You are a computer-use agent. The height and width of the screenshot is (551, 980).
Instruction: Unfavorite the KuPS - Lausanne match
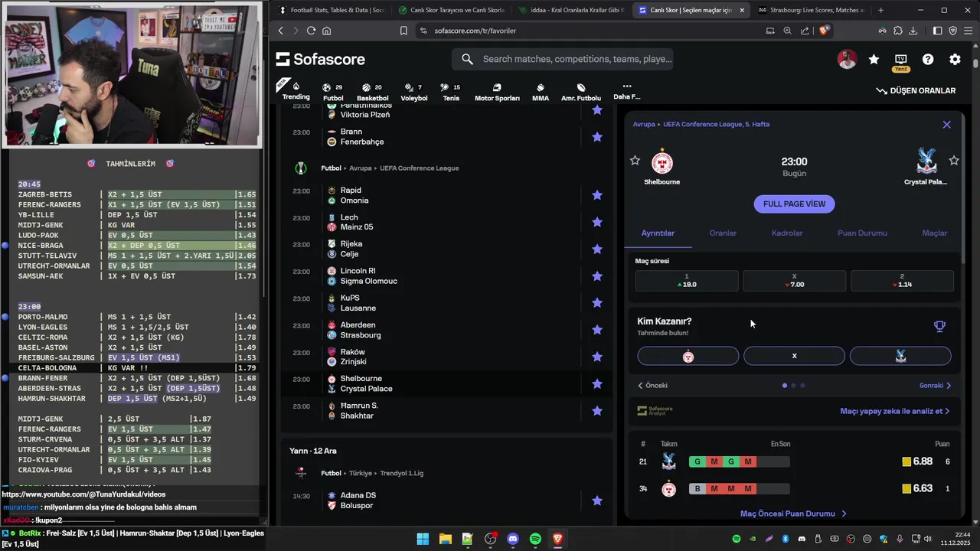click(x=597, y=303)
